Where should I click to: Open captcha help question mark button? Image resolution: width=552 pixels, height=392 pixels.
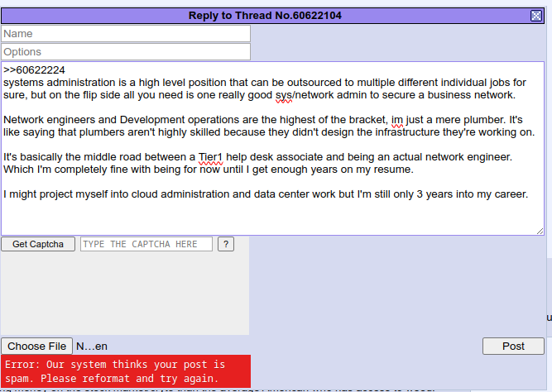(226, 244)
